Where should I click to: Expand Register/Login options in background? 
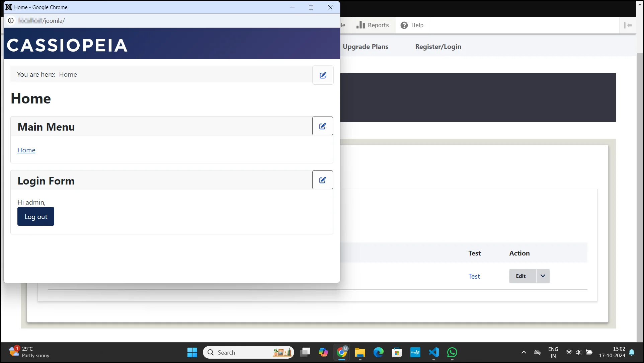point(438,46)
